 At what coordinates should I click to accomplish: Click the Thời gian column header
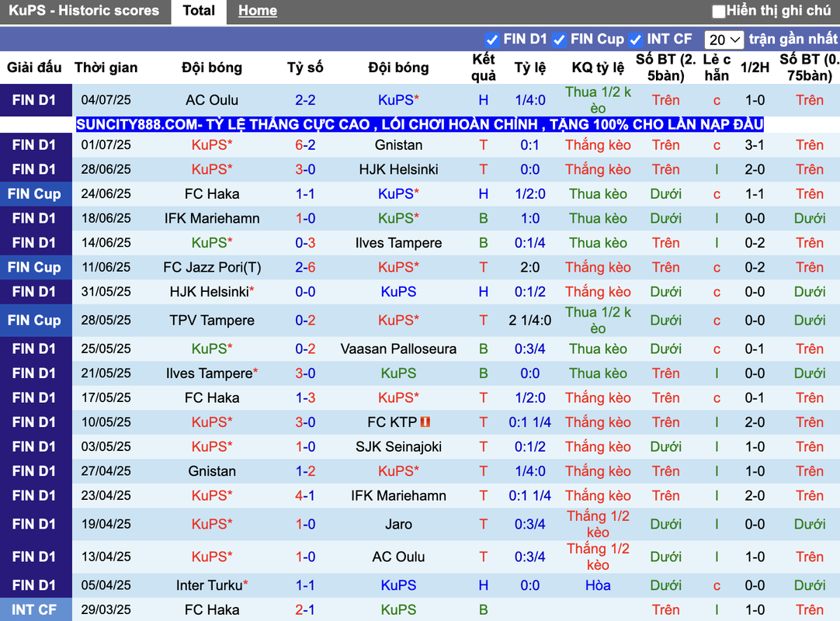pyautogui.click(x=106, y=68)
